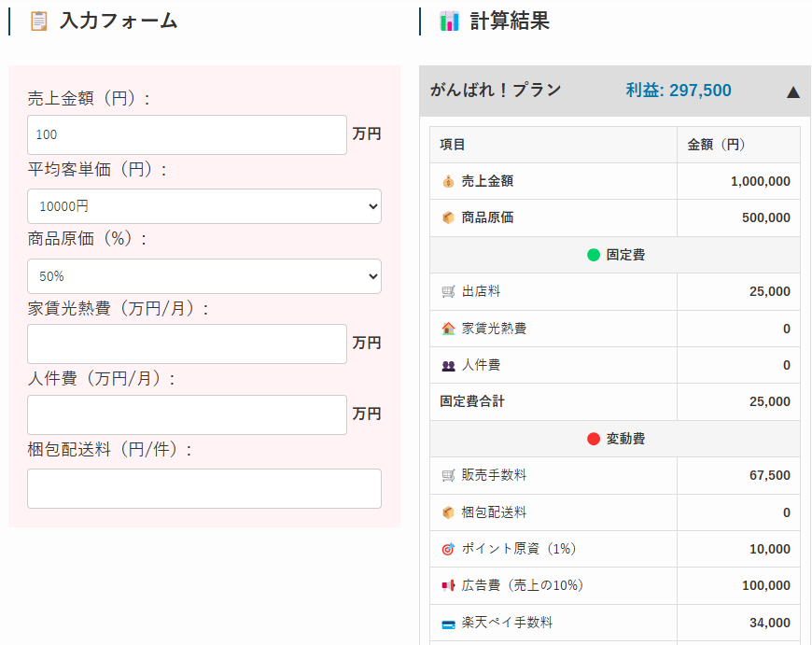This screenshot has height=645, width=812.
Task: Click the megaphone icon beside 広告費
Action: 448,585
